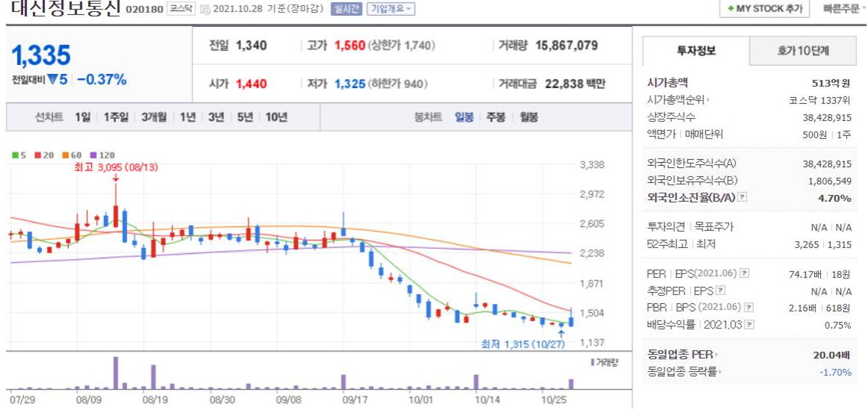
Task: Click the 투자의견 목표주가 row label
Action: 690,226
